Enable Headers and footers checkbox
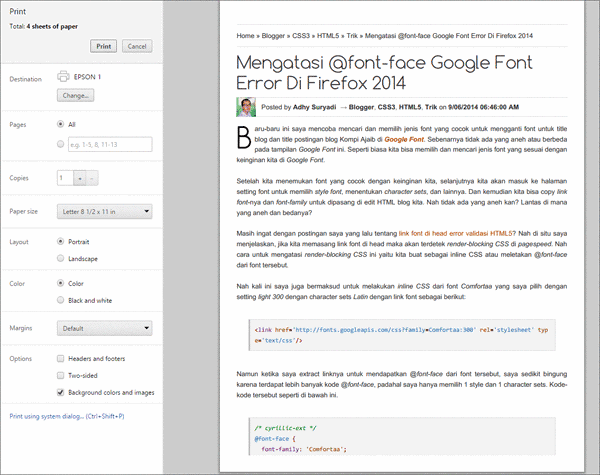600x475 pixels. 60,359
